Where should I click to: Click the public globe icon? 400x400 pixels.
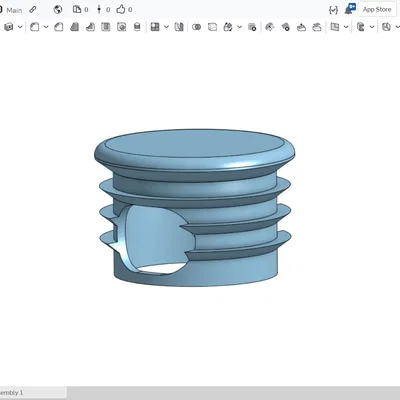(x=58, y=10)
